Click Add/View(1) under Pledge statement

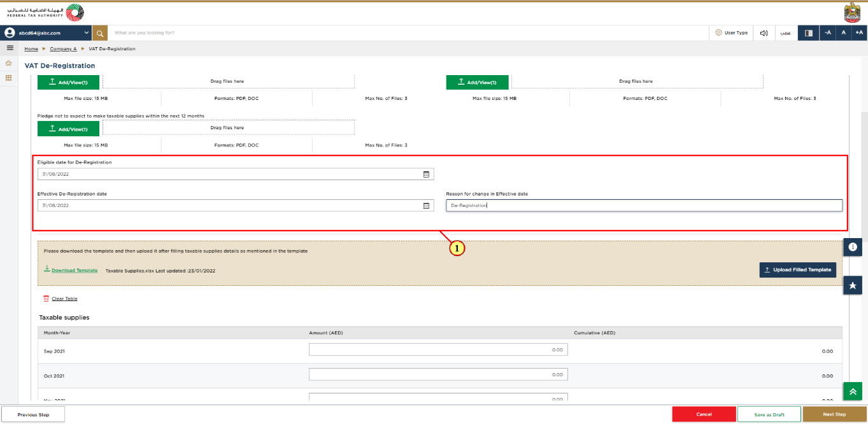point(68,129)
